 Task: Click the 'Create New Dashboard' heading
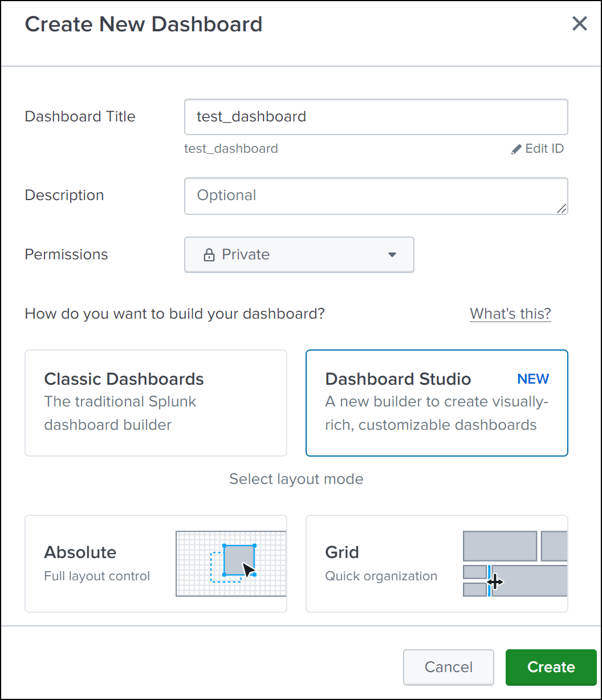tap(144, 25)
